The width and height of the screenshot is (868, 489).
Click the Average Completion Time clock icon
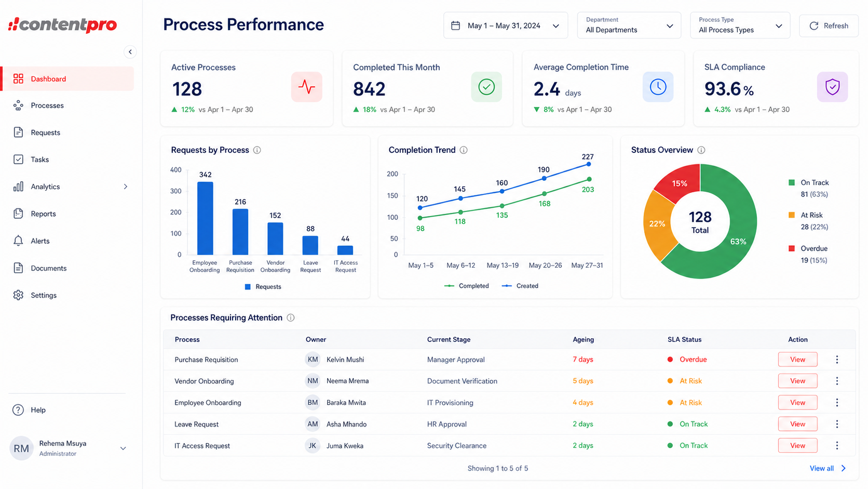[658, 87]
